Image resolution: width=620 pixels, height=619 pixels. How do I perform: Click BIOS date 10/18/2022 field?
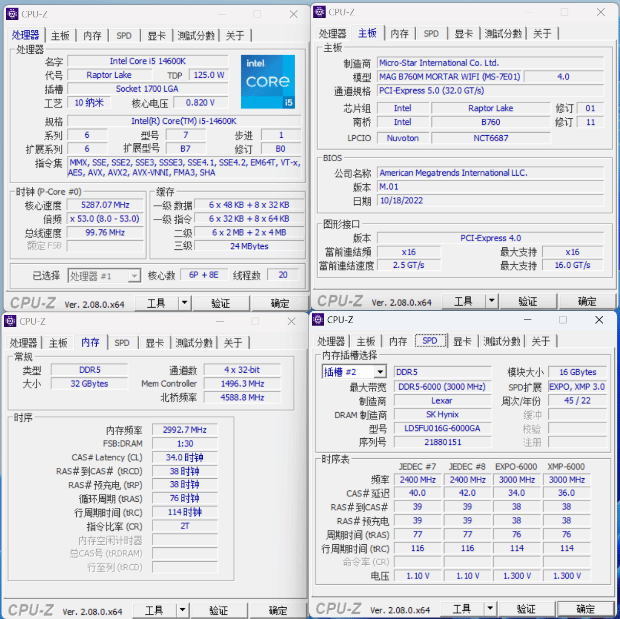point(490,201)
